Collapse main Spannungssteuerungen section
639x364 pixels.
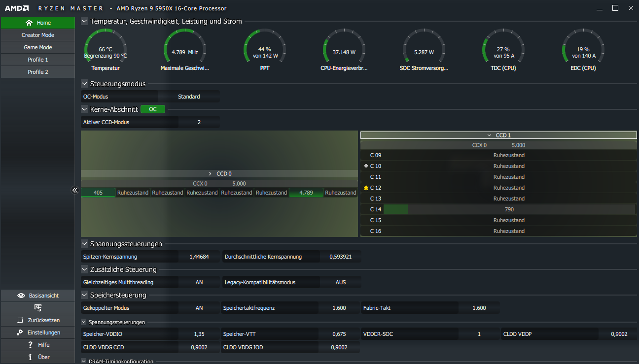(x=84, y=244)
